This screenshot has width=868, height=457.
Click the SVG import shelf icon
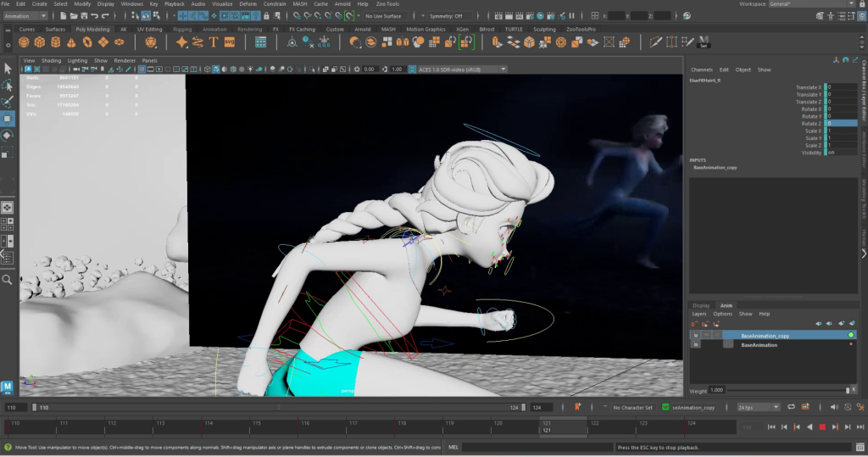click(229, 42)
